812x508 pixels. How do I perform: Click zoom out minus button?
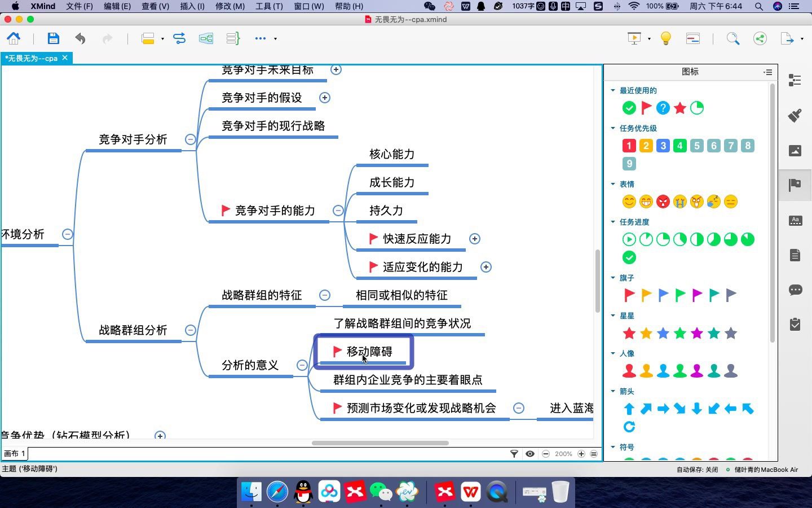coord(546,454)
